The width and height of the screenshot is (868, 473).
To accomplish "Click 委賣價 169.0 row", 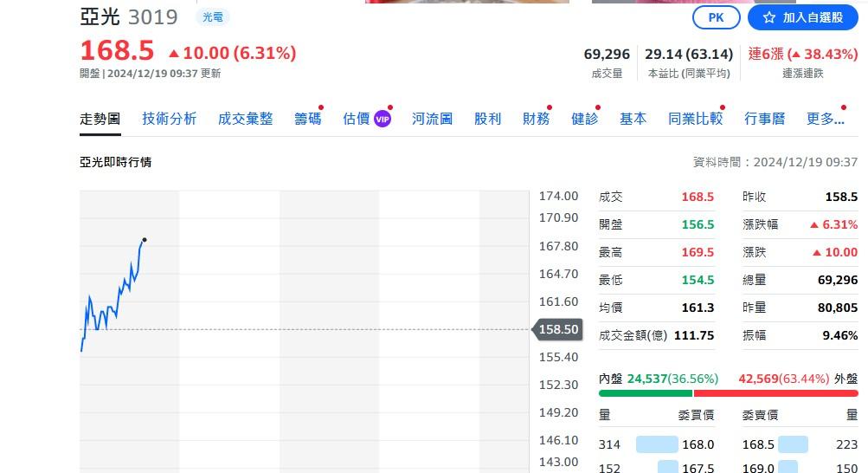I will pos(800,468).
